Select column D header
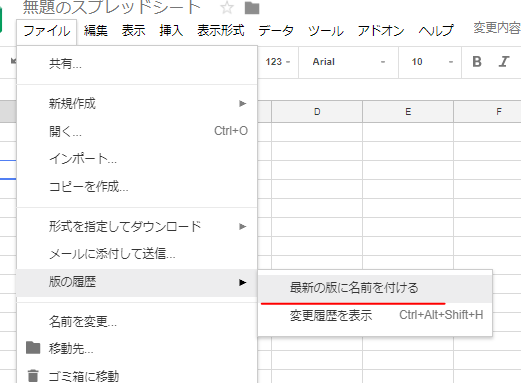This screenshot has height=383, width=521. pos(317,112)
